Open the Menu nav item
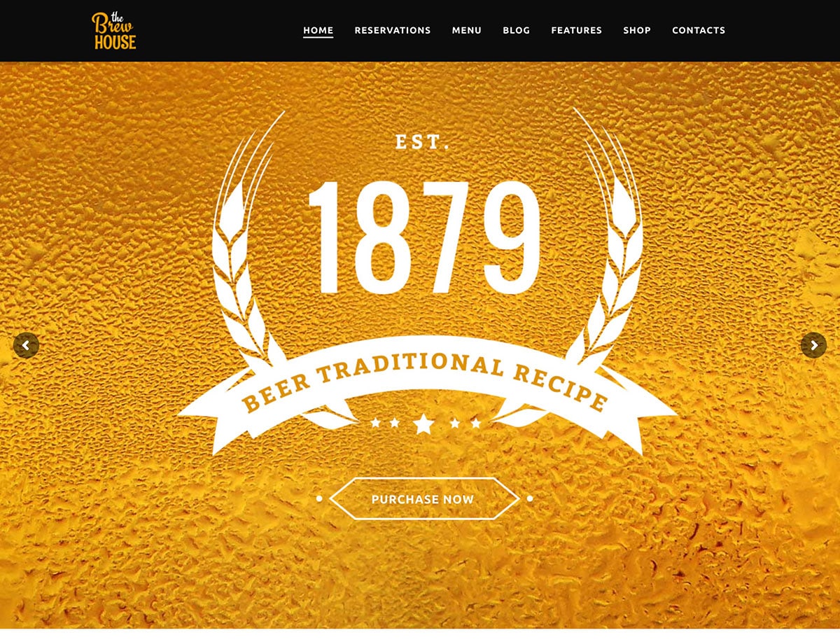 tap(467, 30)
